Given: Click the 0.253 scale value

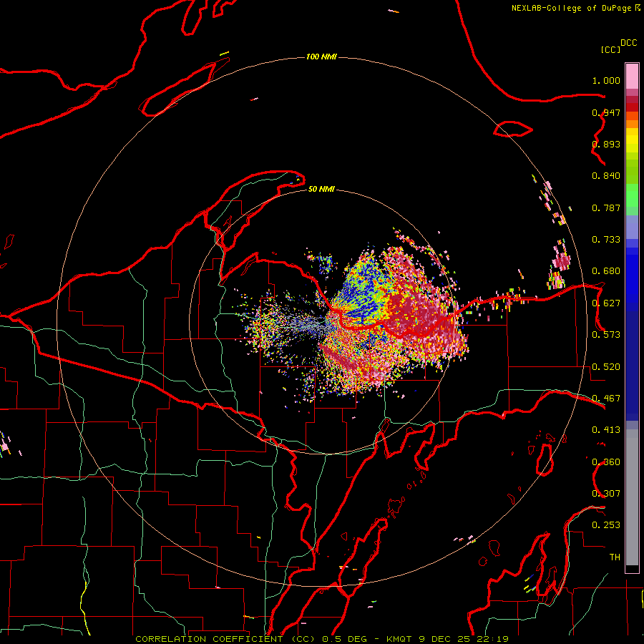Looking at the screenshot, I should [606, 525].
